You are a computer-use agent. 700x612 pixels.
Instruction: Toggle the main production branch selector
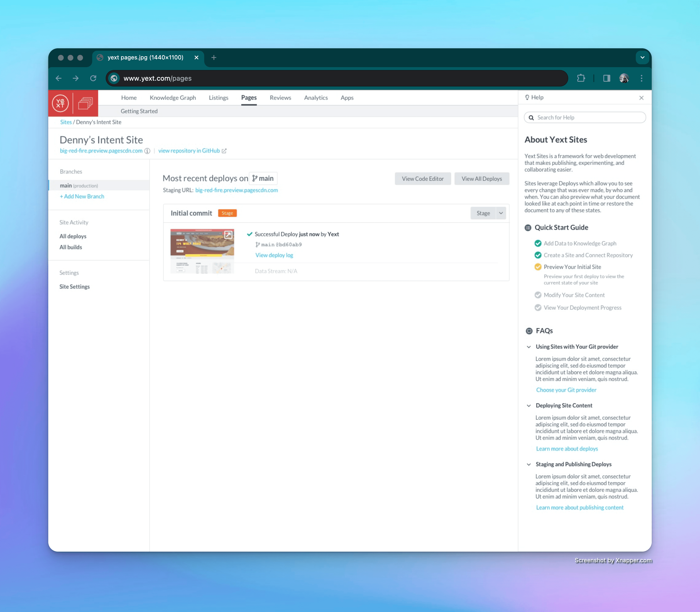[x=99, y=185]
